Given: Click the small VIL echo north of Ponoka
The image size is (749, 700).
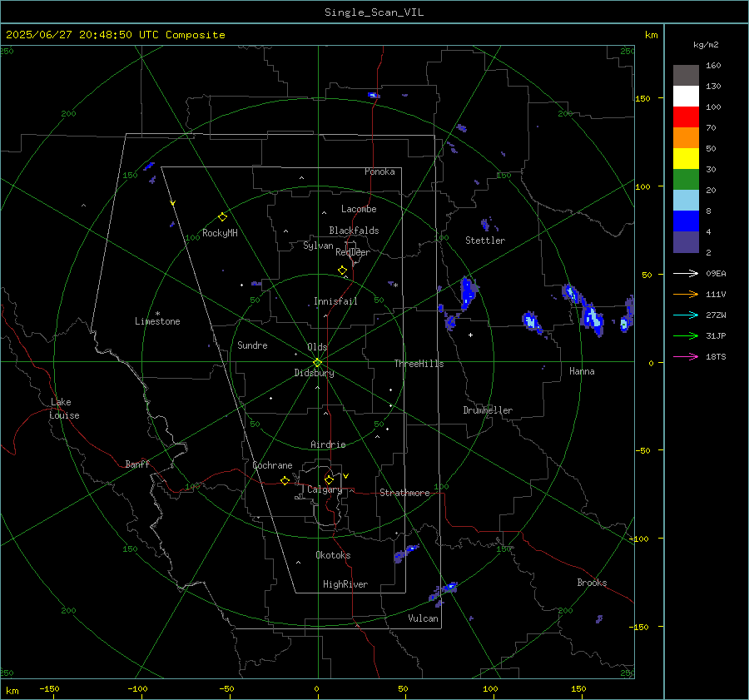Looking at the screenshot, I should click(374, 95).
